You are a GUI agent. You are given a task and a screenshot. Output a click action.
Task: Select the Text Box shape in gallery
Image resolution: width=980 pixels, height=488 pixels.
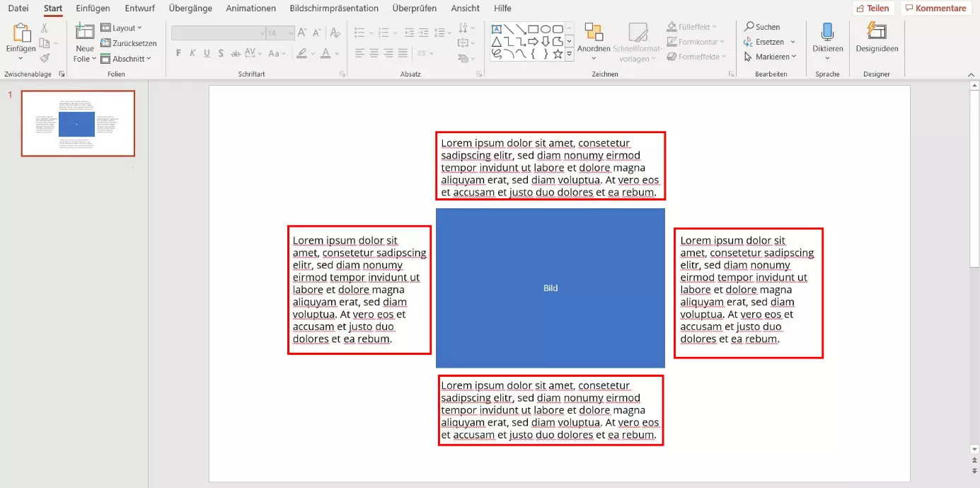(x=497, y=29)
